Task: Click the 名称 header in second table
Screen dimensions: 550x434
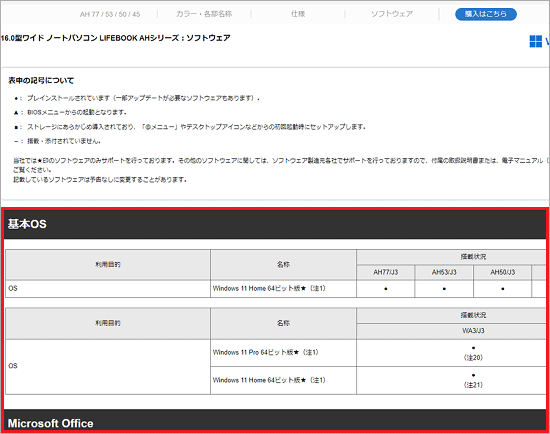Action: coord(283,323)
